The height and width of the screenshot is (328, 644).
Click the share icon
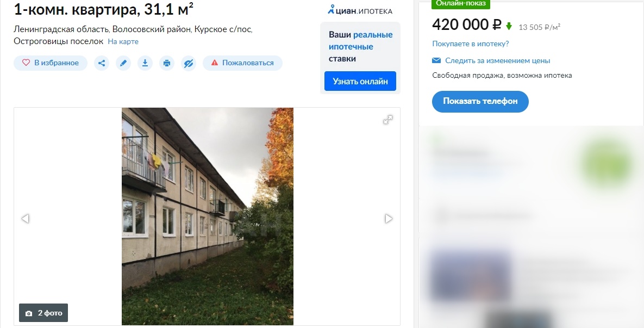[x=102, y=63]
